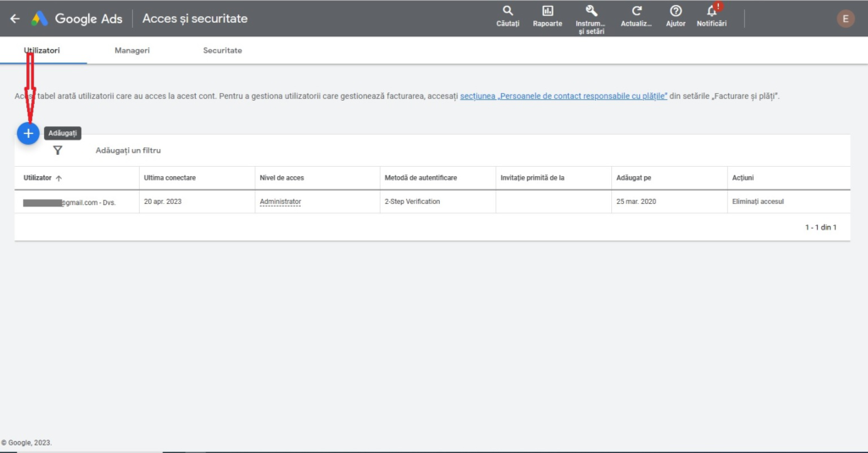
Task: Click the © Google, 2023 footer text
Action: (26, 443)
